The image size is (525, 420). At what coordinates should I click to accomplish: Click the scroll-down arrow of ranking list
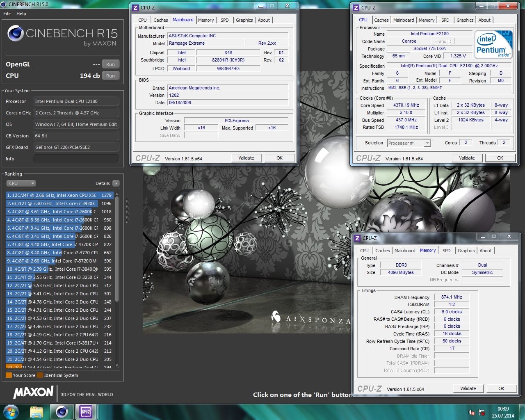click(117, 366)
